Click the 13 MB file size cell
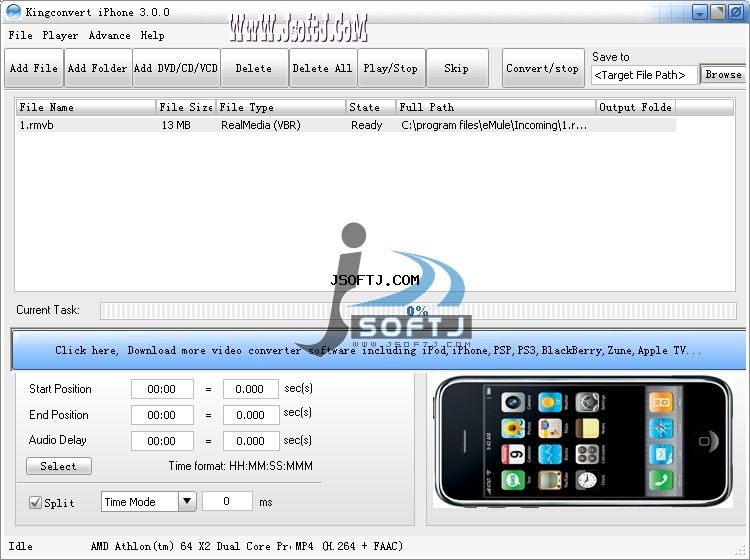Screen dimensions: 750x560 (x=176, y=125)
